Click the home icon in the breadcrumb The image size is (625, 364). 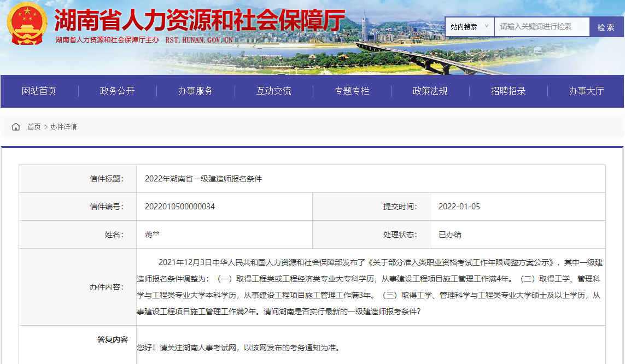click(16, 126)
